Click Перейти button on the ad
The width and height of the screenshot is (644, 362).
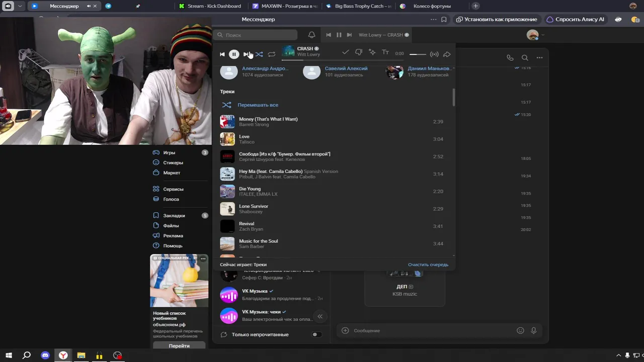pyautogui.click(x=179, y=346)
